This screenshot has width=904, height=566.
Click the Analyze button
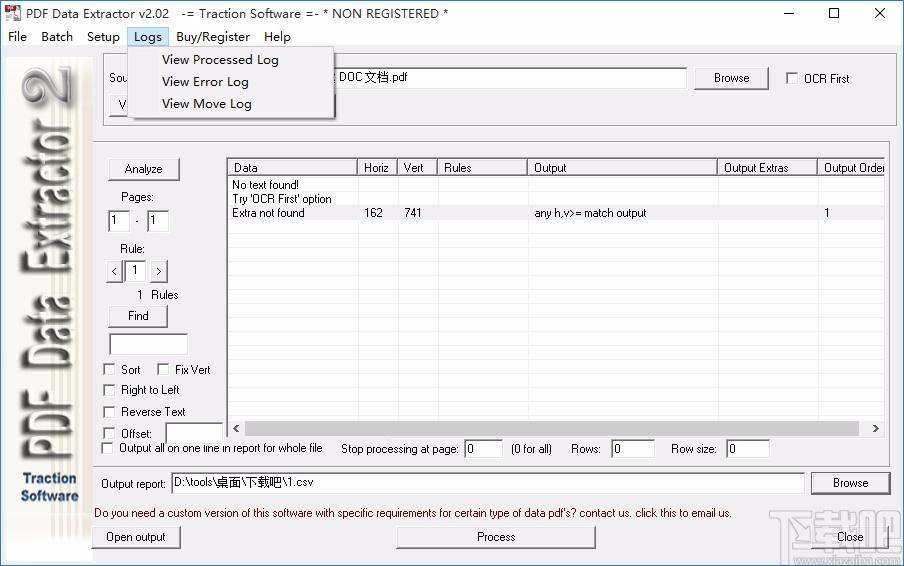coord(144,169)
